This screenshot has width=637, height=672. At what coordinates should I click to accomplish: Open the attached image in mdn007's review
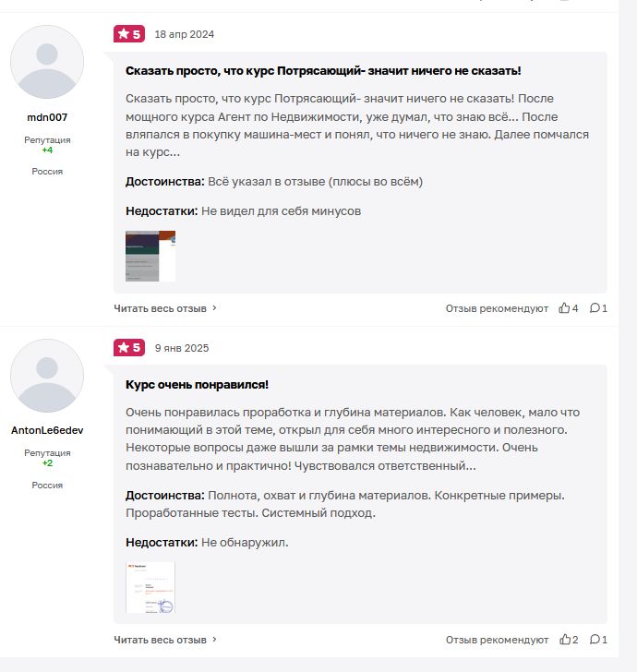pyautogui.click(x=150, y=256)
